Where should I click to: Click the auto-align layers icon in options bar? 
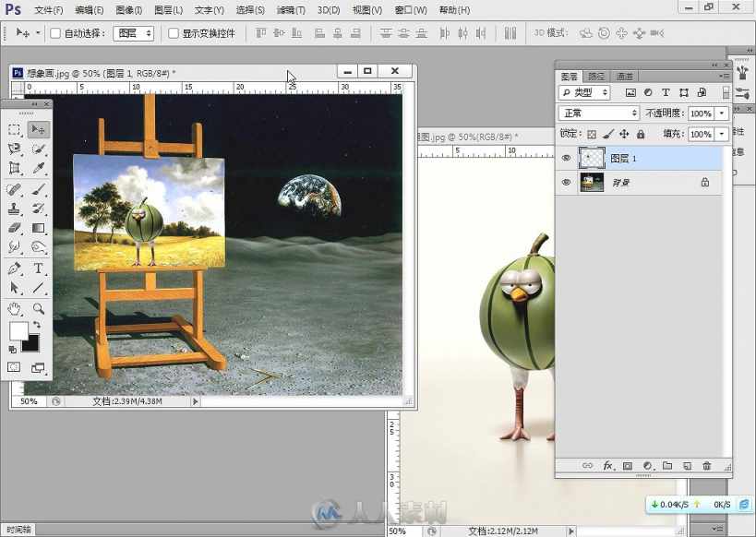point(510,33)
